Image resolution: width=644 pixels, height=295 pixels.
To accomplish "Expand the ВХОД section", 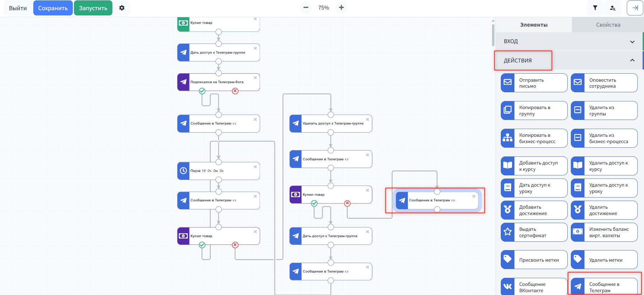I will pos(569,41).
